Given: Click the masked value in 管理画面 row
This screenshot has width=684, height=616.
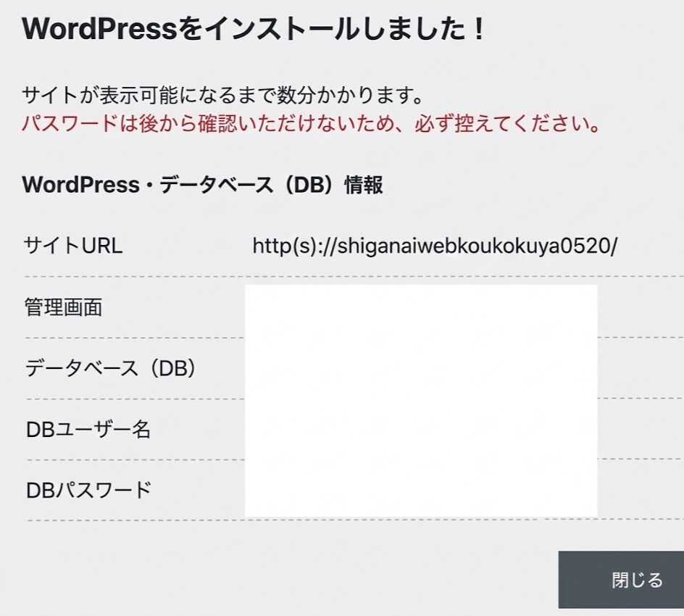Looking at the screenshot, I should (x=420, y=309).
